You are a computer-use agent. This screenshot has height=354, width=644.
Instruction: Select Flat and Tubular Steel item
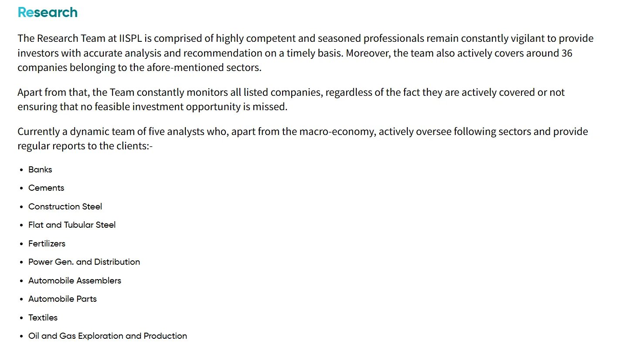(72, 225)
